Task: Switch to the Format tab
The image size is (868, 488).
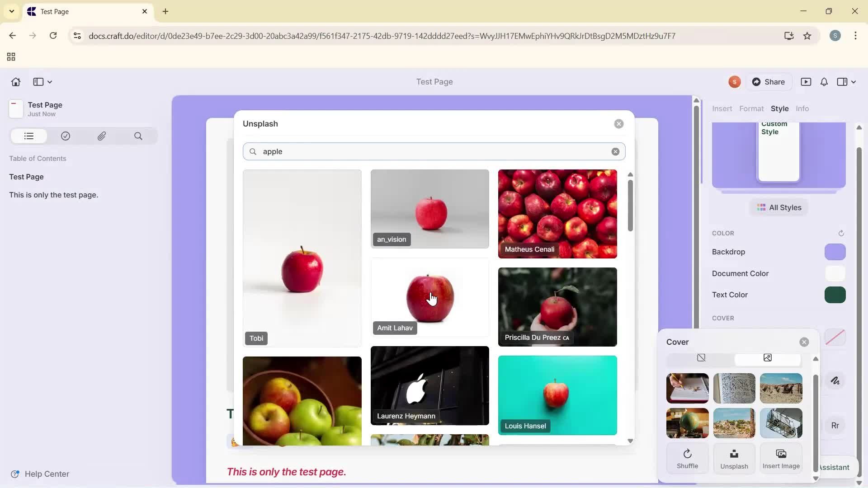Action: click(751, 108)
